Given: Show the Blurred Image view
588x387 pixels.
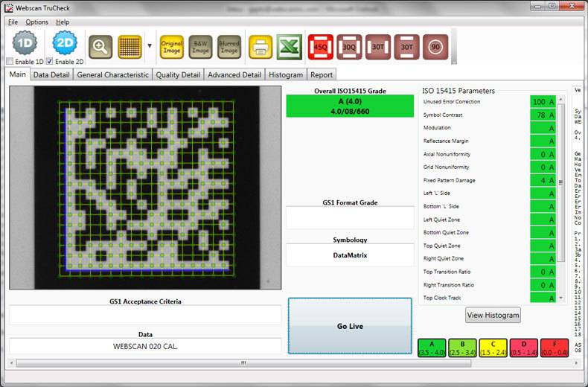Looking at the screenshot, I should (x=229, y=47).
